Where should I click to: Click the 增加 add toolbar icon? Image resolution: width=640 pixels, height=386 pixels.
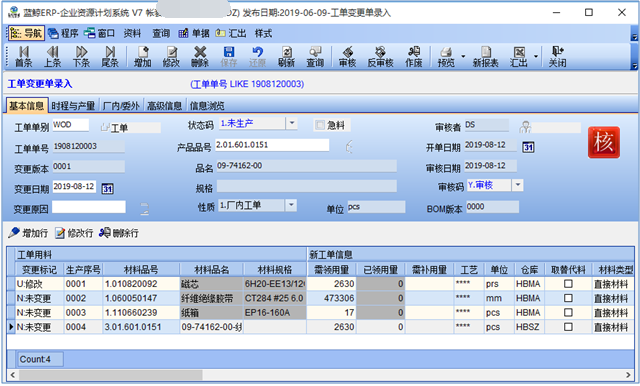[142, 56]
